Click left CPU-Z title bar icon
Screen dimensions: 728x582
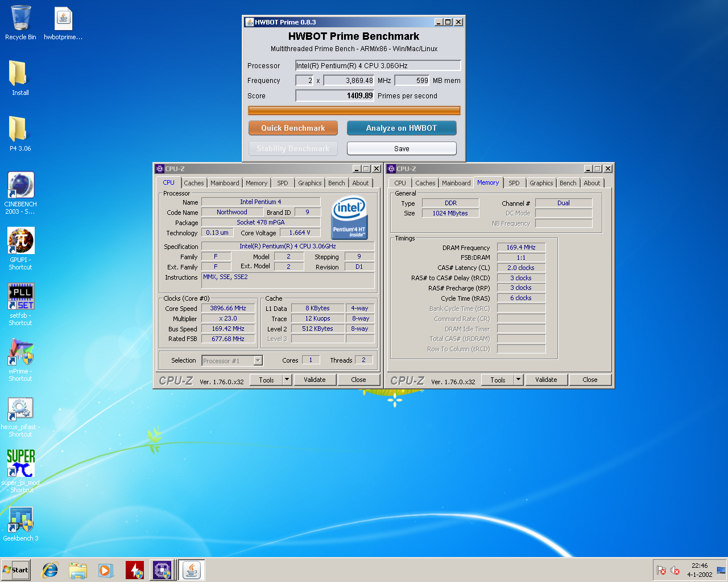tap(160, 169)
